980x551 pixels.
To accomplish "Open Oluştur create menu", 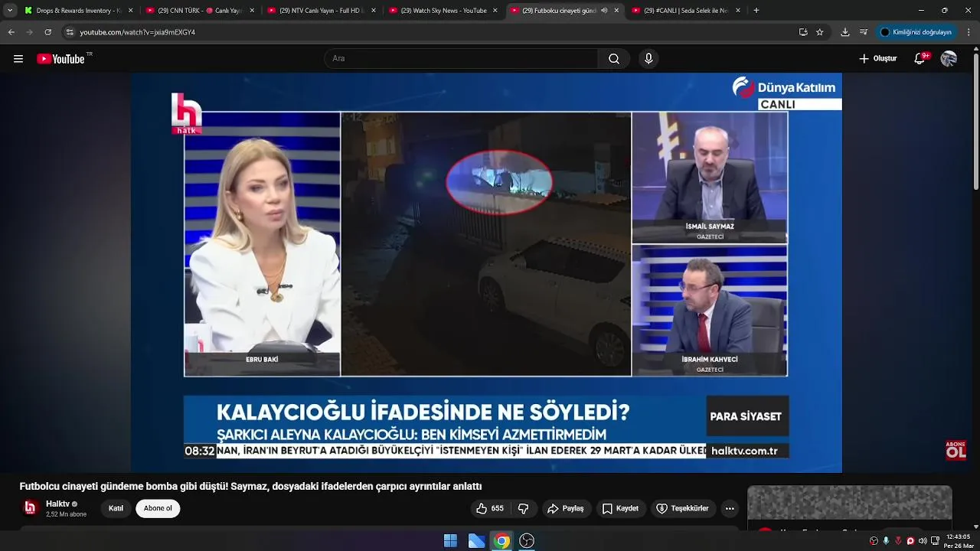I will pyautogui.click(x=877, y=59).
